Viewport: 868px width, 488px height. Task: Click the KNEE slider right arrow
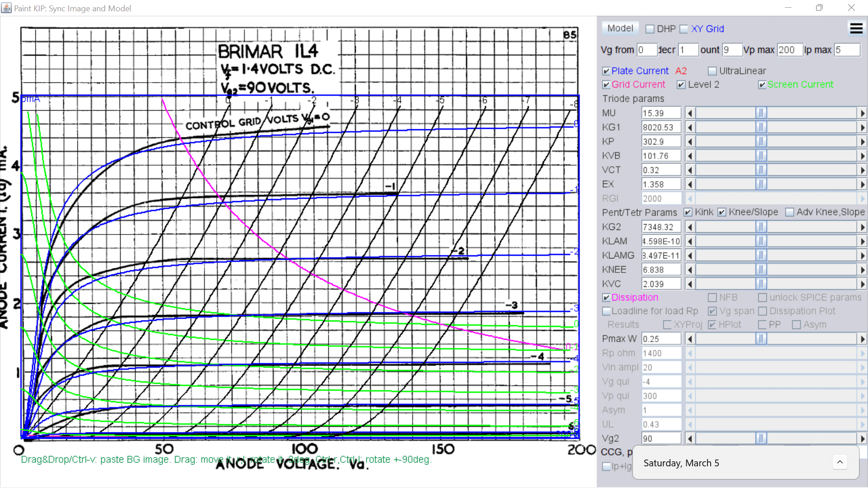[x=862, y=270]
